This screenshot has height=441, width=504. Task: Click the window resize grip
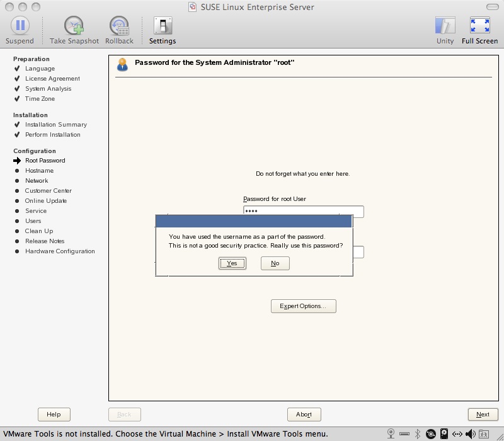pyautogui.click(x=500, y=437)
